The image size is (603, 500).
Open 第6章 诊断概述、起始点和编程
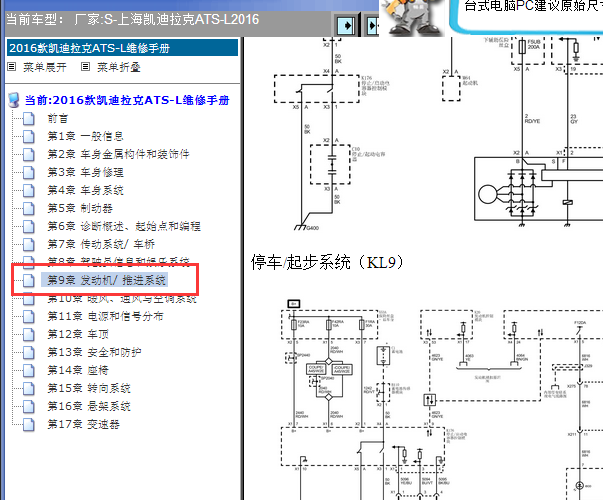124,226
